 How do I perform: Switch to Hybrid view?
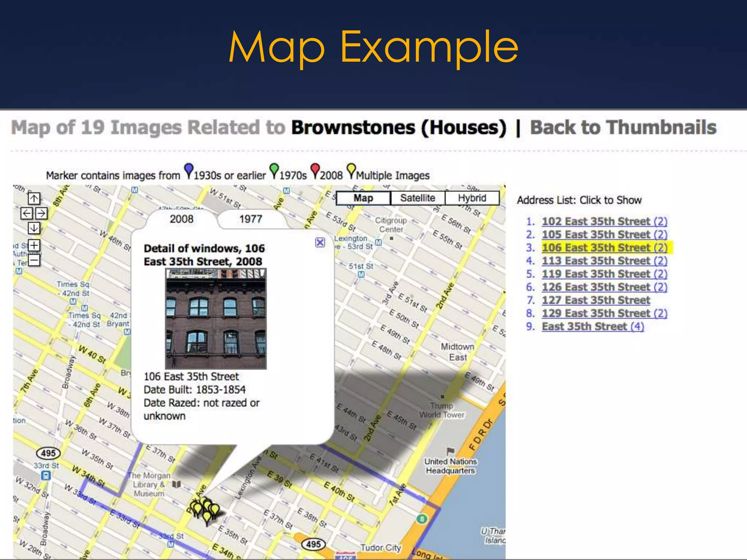(x=472, y=198)
